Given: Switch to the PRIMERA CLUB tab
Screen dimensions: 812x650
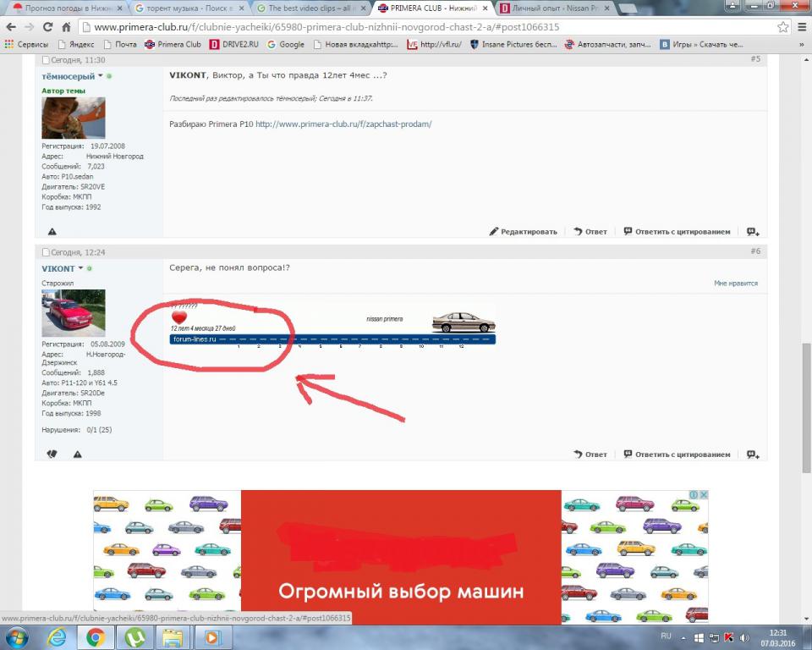Looking at the screenshot, I should tap(433, 8).
